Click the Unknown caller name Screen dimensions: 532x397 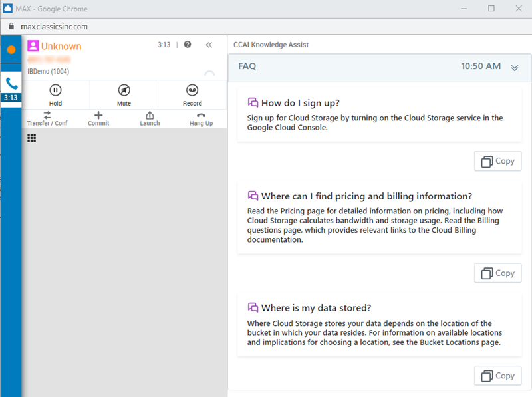[x=61, y=46]
